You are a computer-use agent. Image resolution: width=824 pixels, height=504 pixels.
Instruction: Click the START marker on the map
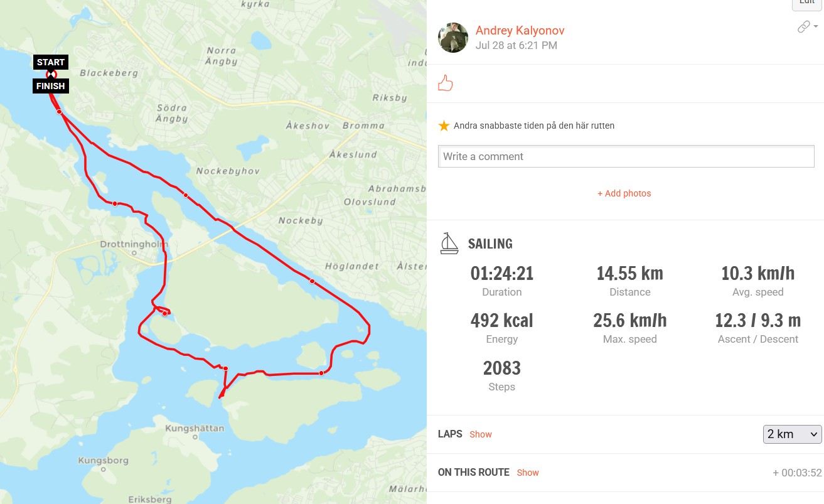click(51, 62)
